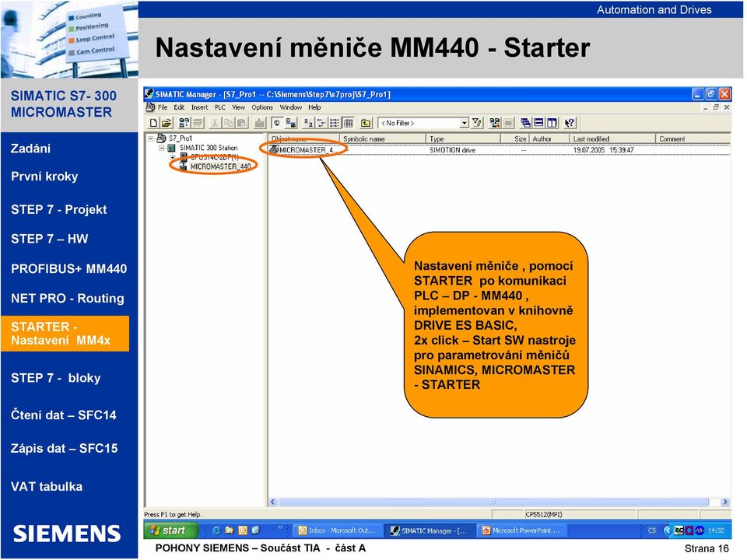The image size is (747, 560).
Task: Open the File menu
Action: click(x=163, y=107)
